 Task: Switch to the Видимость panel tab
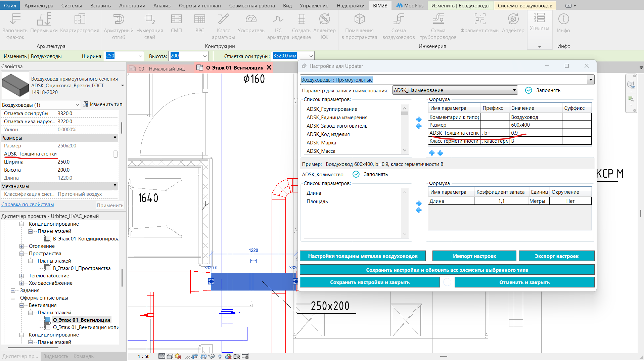pos(56,356)
